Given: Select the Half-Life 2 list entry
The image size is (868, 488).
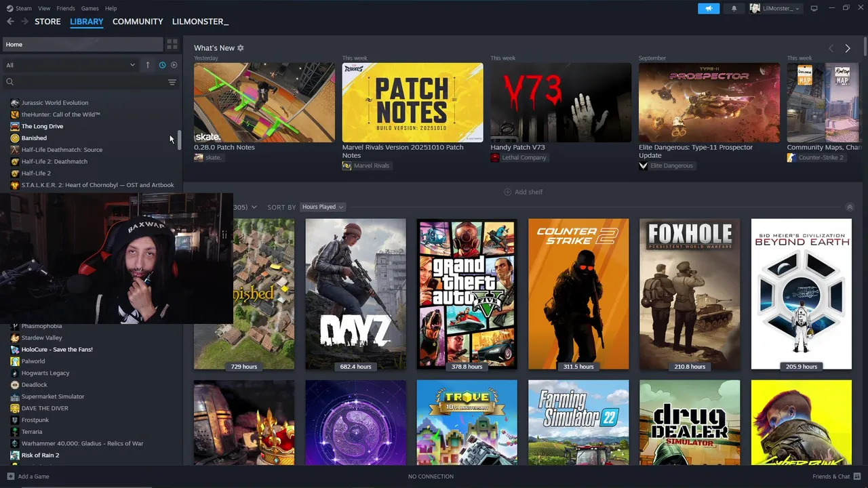Looking at the screenshot, I should (36, 174).
